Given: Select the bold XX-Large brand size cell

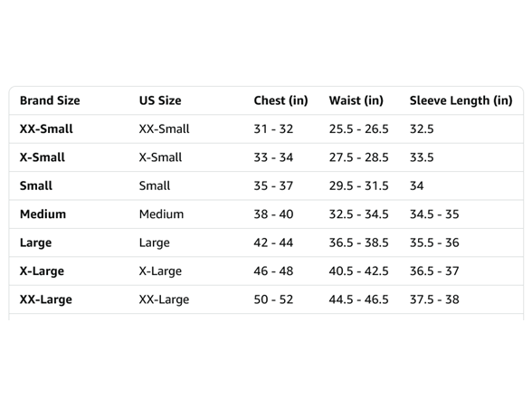Looking at the screenshot, I should [46, 300].
